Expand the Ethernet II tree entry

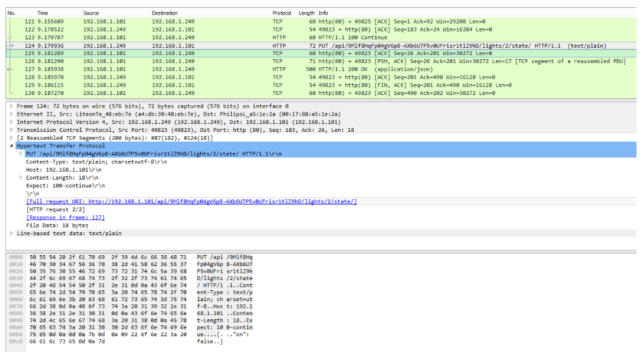tap(11, 114)
